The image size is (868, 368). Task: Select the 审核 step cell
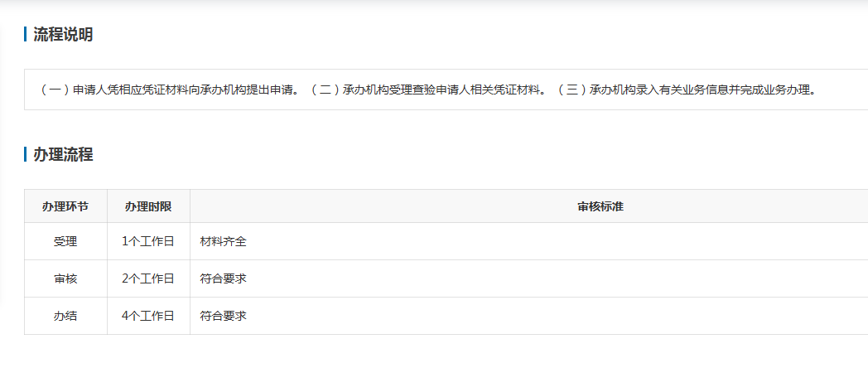[x=65, y=279]
